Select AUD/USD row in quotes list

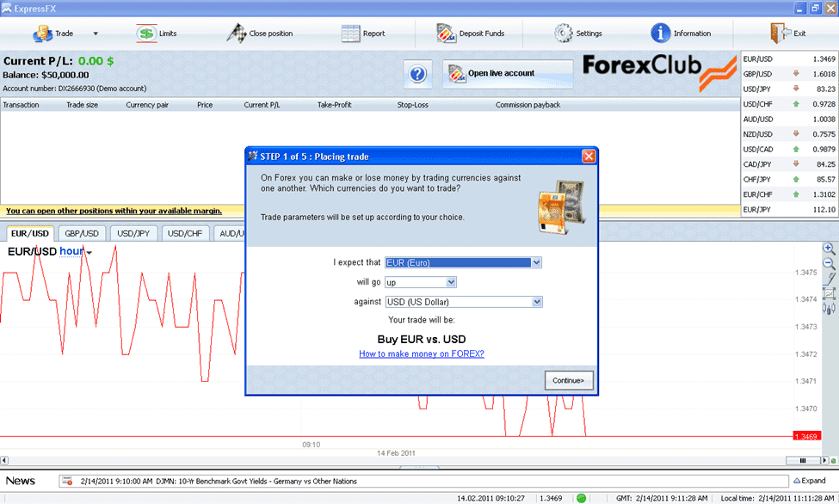tap(789, 120)
